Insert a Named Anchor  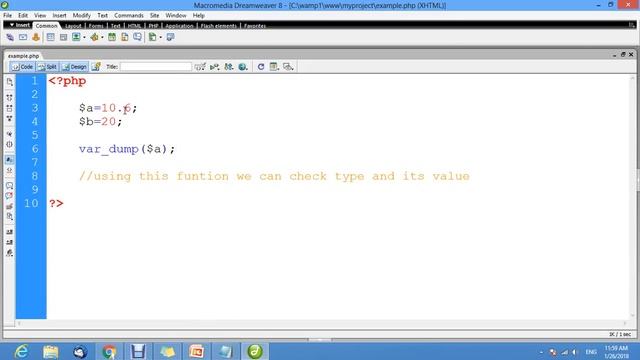tap(36, 38)
